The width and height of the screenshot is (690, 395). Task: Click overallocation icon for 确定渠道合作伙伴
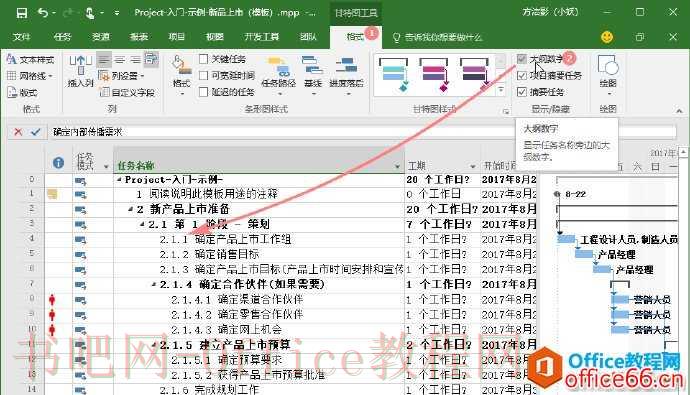[x=52, y=300]
